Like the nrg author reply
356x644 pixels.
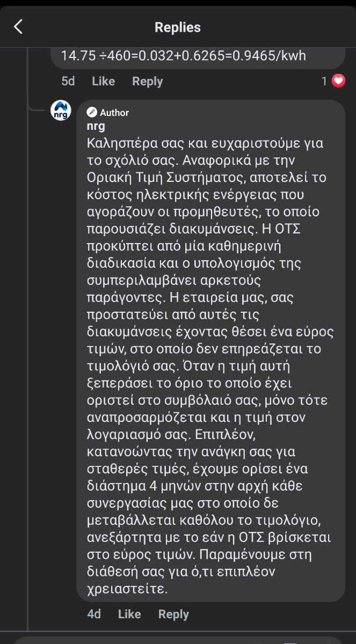[129, 614]
